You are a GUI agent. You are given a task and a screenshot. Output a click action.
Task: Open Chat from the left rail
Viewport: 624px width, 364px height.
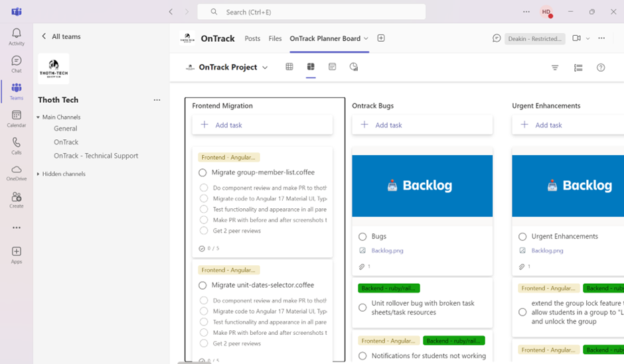(x=17, y=64)
